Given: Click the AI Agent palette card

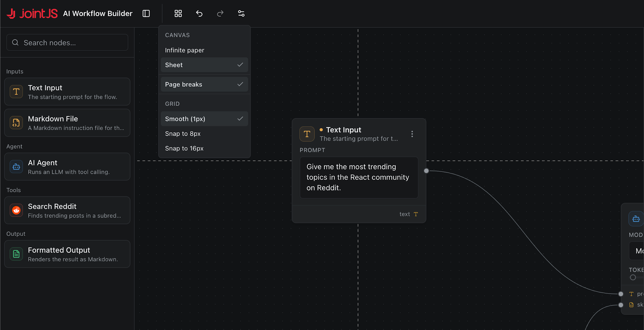Looking at the screenshot, I should click(x=67, y=167).
